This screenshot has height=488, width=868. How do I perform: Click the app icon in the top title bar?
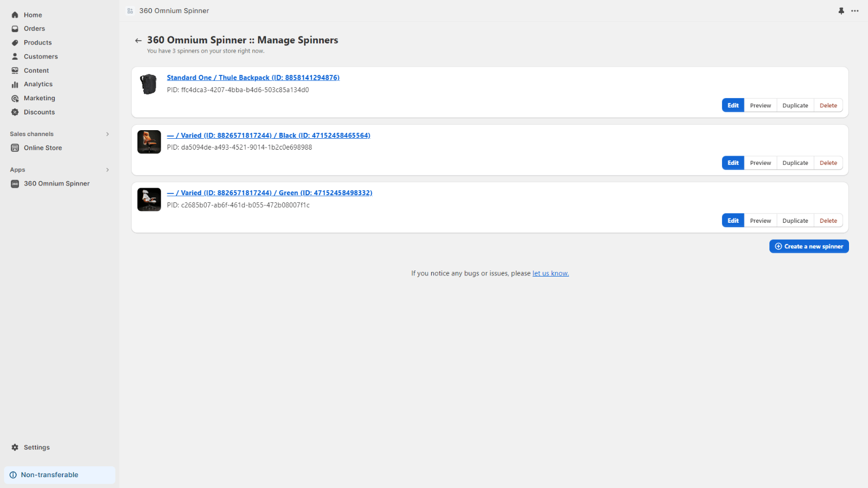pyautogui.click(x=130, y=11)
